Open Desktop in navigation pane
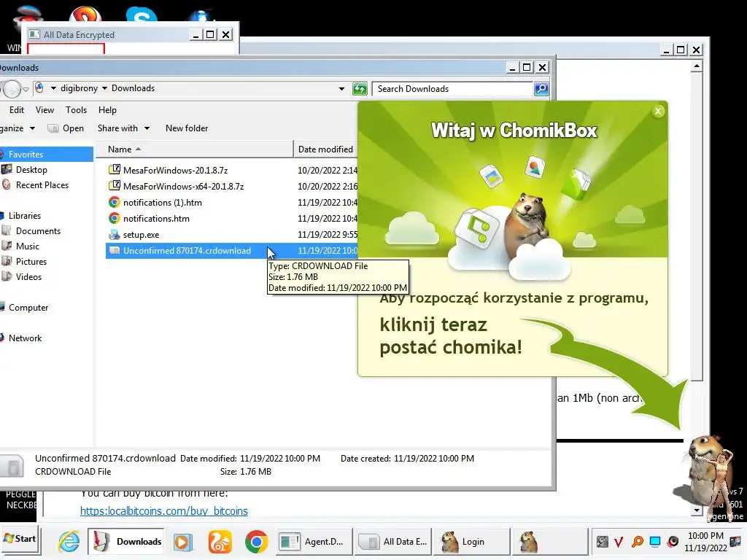This screenshot has height=560, width=747. (x=31, y=169)
